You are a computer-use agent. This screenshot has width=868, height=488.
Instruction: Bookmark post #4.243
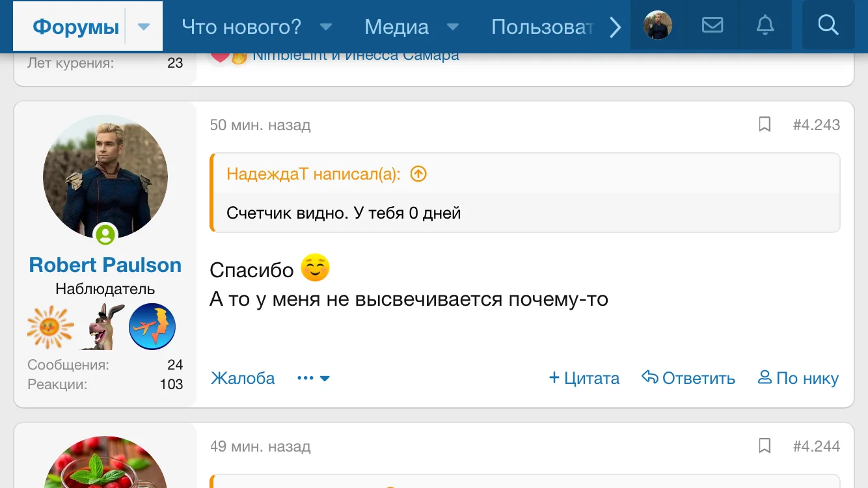point(765,124)
